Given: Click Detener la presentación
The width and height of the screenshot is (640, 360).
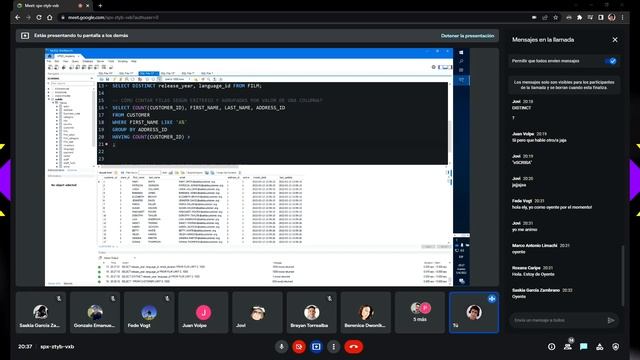Looking at the screenshot, I should click(x=467, y=36).
